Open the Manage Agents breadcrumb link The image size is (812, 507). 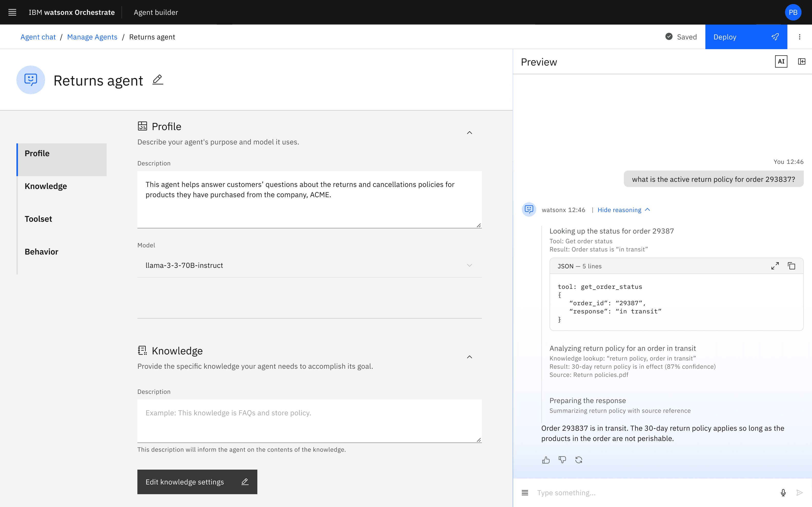(x=92, y=37)
